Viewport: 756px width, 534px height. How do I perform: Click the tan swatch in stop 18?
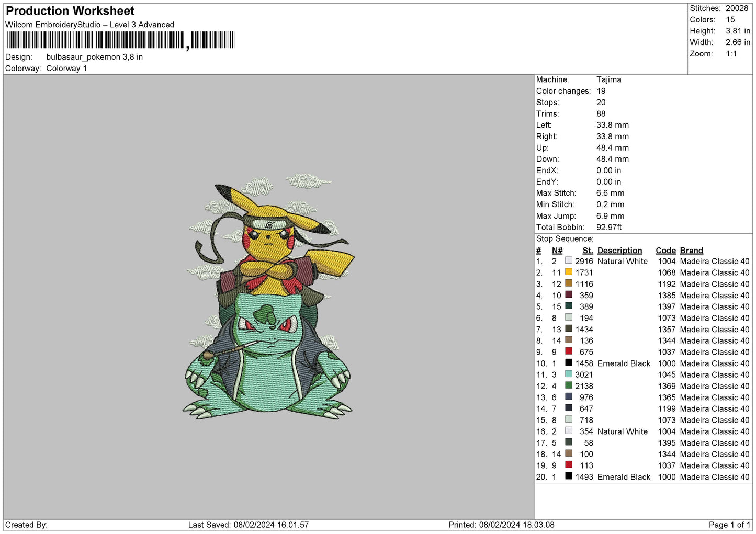569,453
